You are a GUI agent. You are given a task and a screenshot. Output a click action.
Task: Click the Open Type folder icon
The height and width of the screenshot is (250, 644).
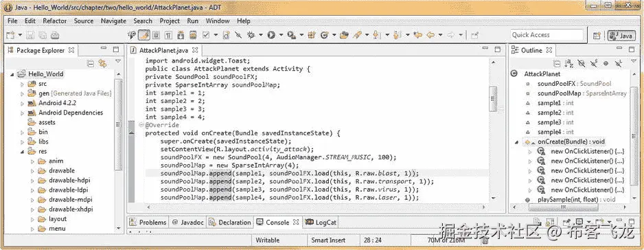pos(343,35)
